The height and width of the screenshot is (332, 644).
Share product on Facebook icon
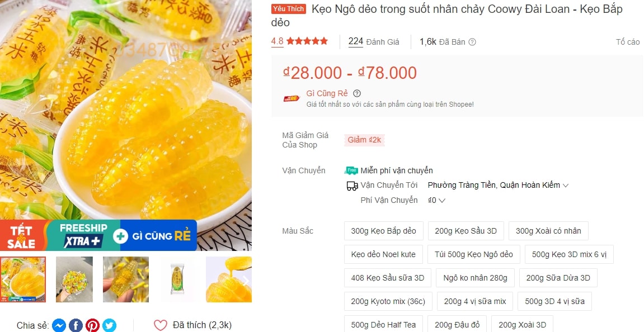[76, 325]
